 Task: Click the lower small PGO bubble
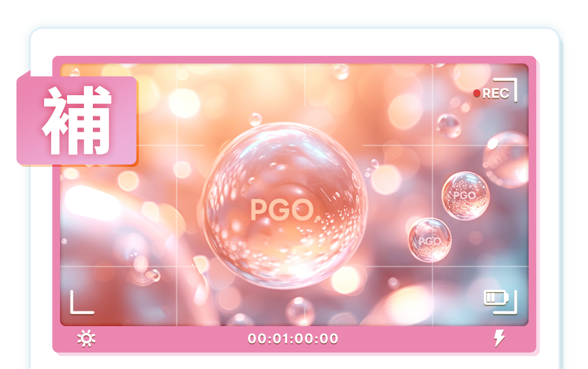pos(430,240)
